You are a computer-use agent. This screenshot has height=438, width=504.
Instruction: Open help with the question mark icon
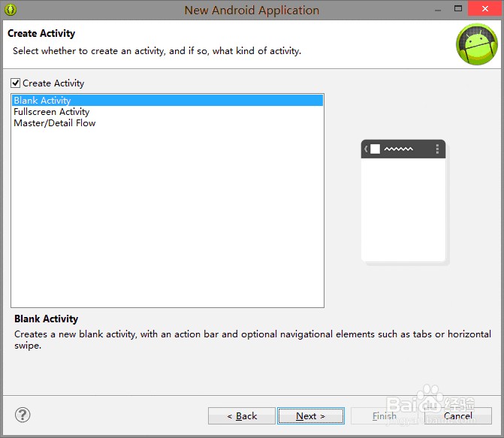click(x=23, y=415)
